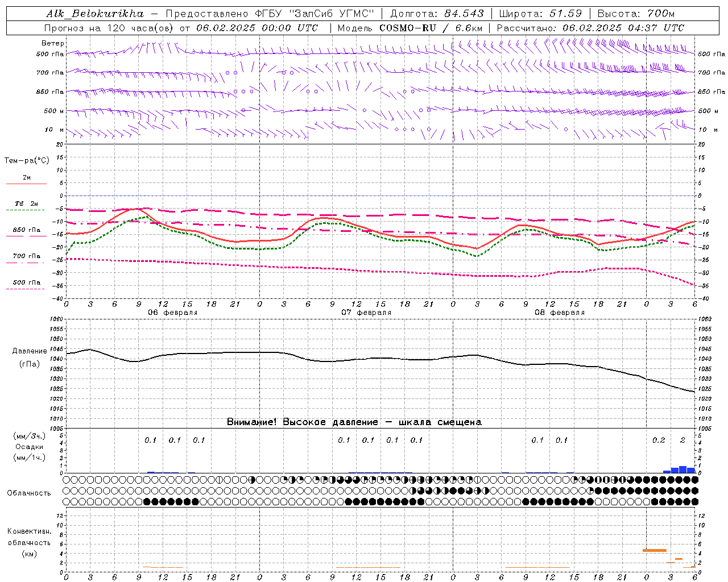Click the 06 февраля date label
The width and height of the screenshot is (728, 582).
173,313
